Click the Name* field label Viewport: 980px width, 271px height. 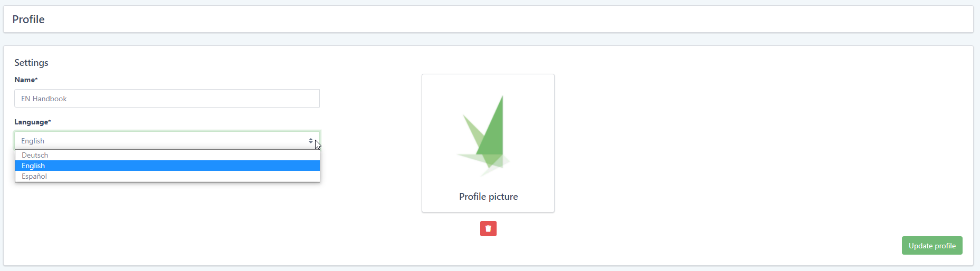tap(26, 80)
